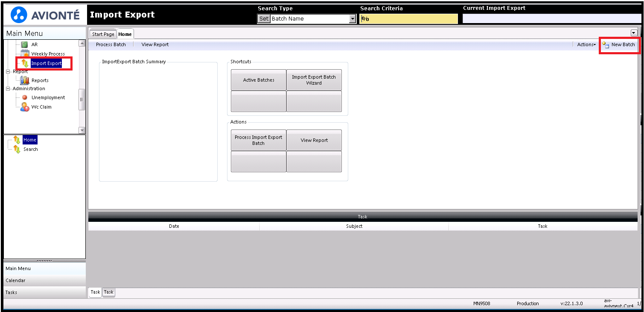Click the Home arrows icon in lower tree
This screenshot has height=312, width=644.
[x=17, y=140]
